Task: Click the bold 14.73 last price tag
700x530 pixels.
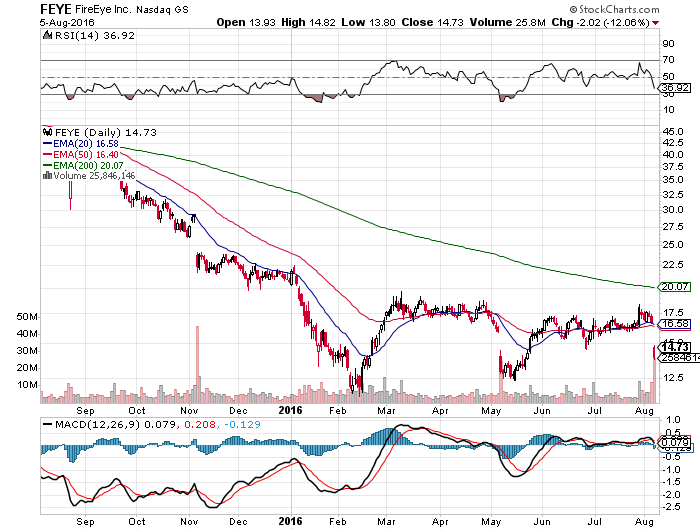Action: click(675, 347)
